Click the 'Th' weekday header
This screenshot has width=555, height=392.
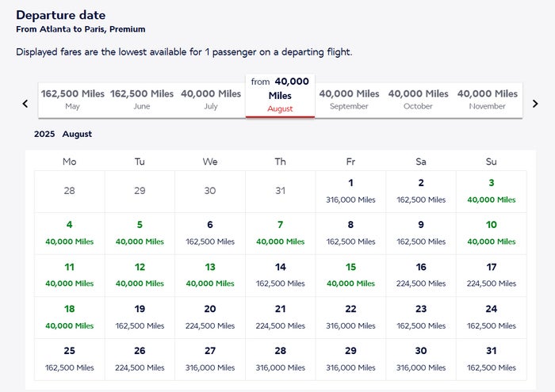pyautogui.click(x=281, y=162)
